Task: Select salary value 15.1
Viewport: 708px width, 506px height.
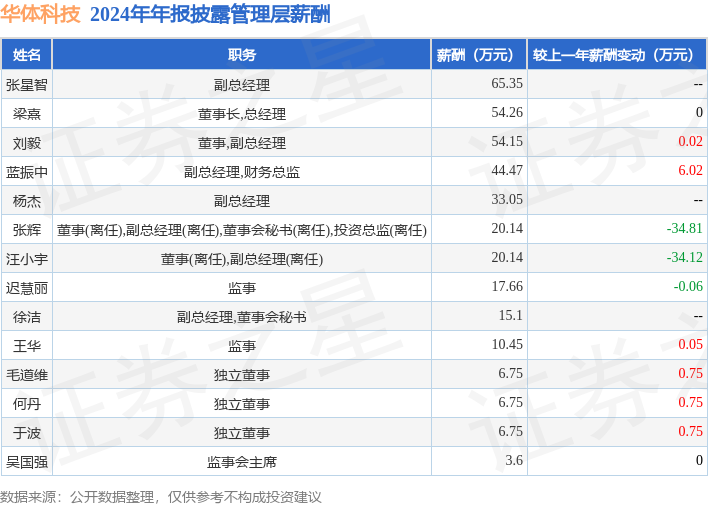Action: [510, 315]
